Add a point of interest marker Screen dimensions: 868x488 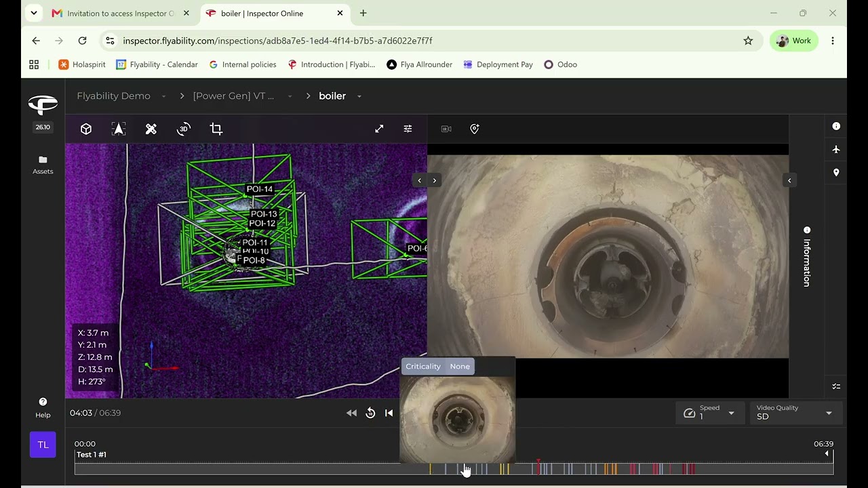point(475,129)
